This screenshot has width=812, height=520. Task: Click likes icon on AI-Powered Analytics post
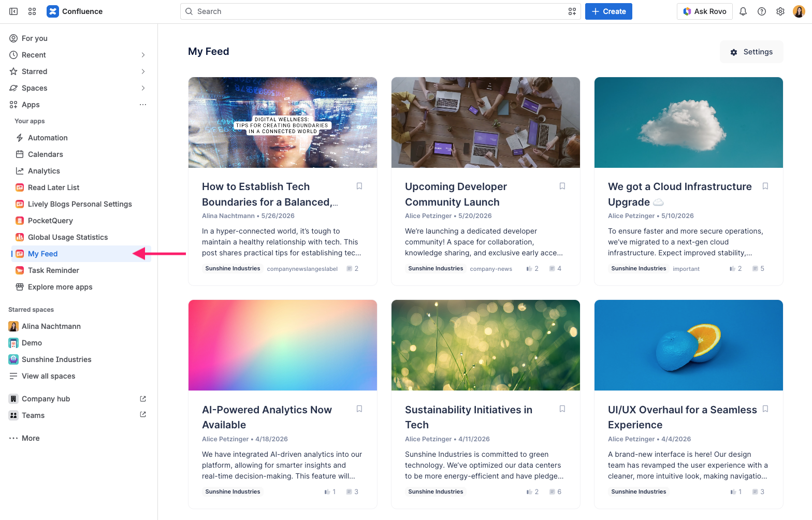327,492
